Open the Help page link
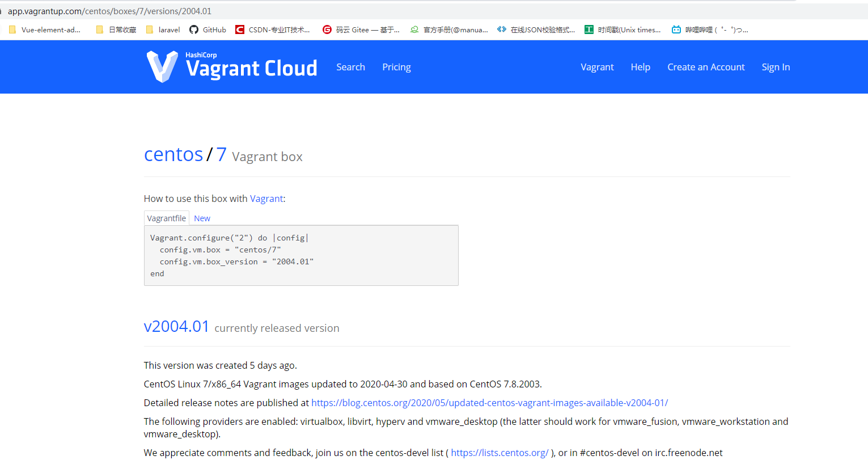This screenshot has width=868, height=464. (640, 67)
